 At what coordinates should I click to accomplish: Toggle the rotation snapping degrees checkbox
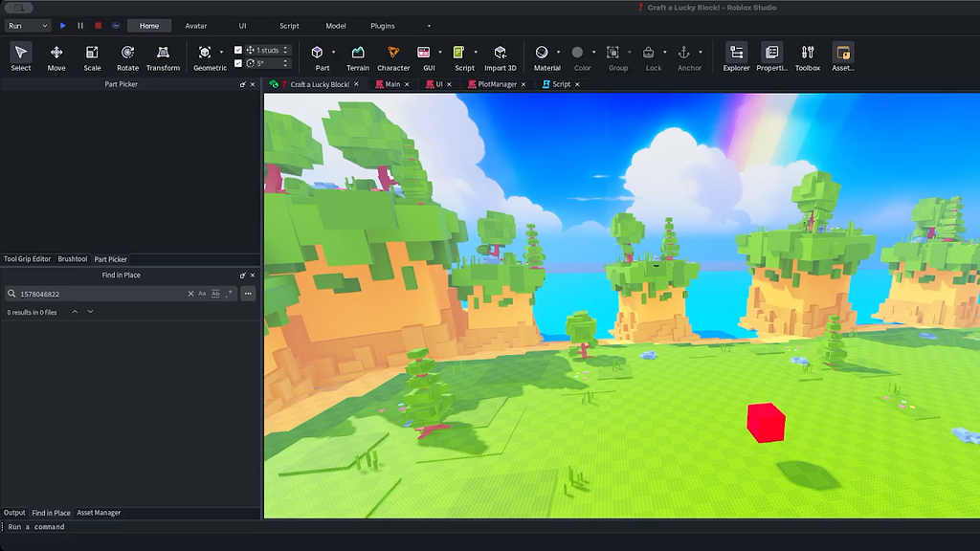[x=238, y=63]
